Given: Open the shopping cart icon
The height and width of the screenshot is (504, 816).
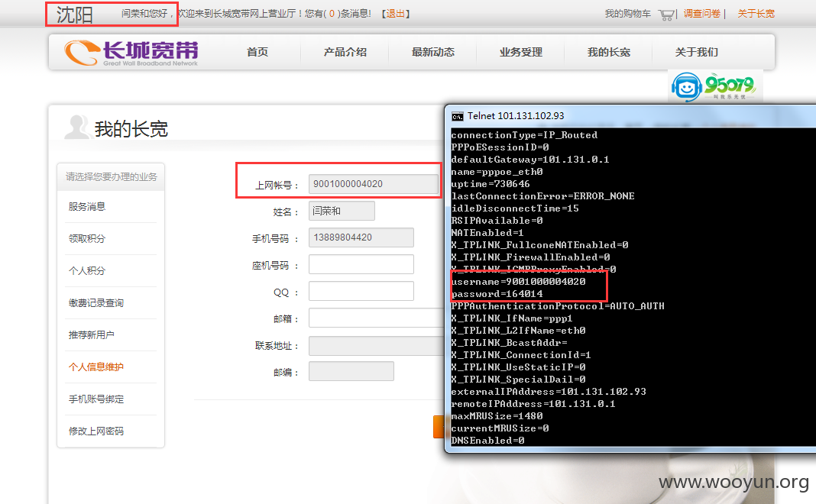Looking at the screenshot, I should pyautogui.click(x=666, y=15).
